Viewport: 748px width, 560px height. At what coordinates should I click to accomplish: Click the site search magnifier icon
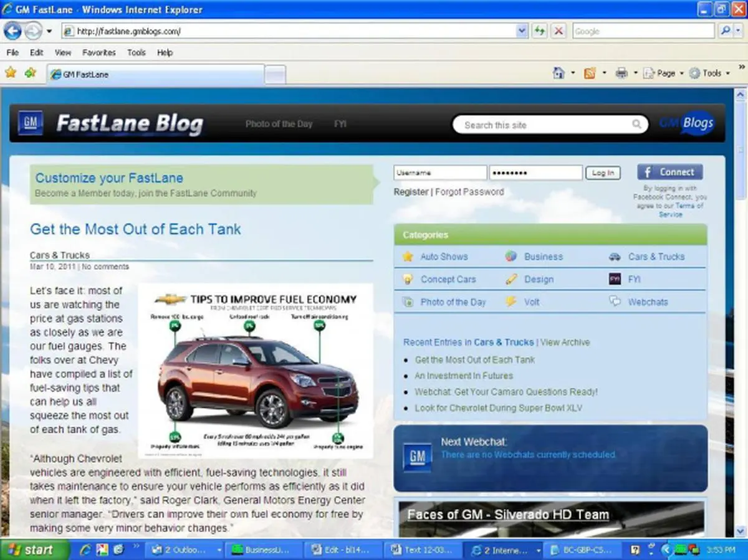click(x=636, y=125)
